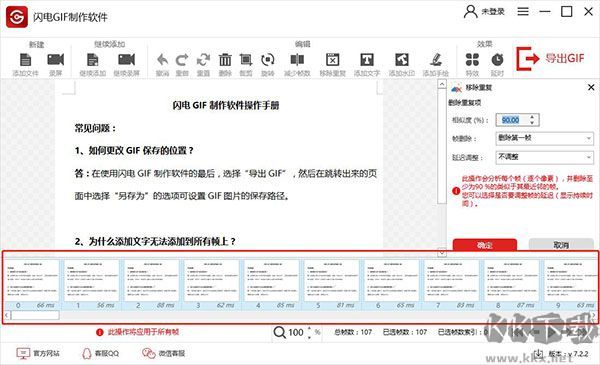Open the 未登录 user account icon
The height and width of the screenshot is (365, 600).
(x=470, y=12)
